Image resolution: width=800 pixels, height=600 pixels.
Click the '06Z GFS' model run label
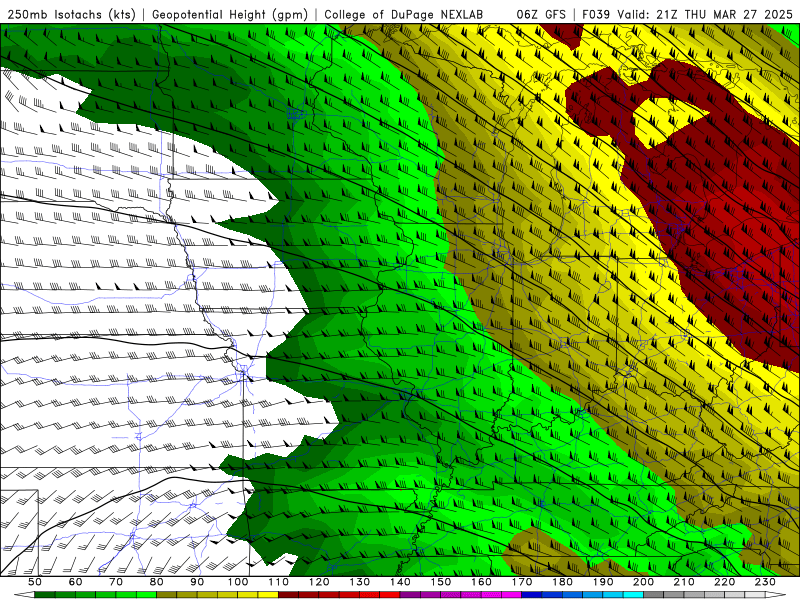coord(541,14)
